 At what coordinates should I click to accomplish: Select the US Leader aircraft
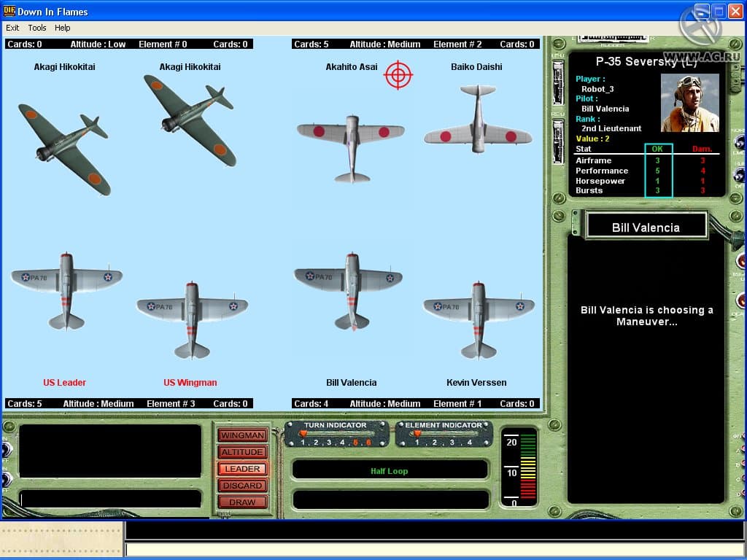pyautogui.click(x=66, y=292)
